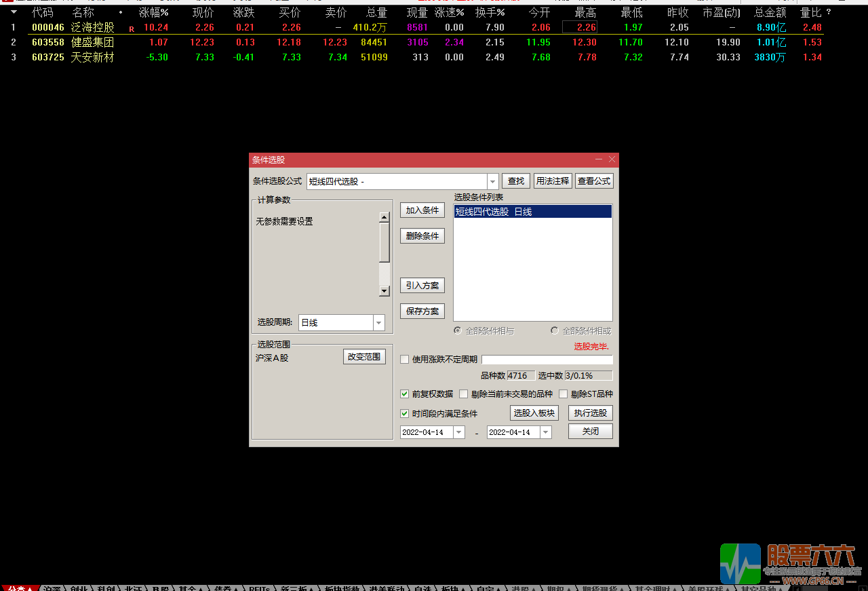The image size is (868, 591).
Task: Open the 条件选股公式 formula dropdown
Action: point(493,181)
